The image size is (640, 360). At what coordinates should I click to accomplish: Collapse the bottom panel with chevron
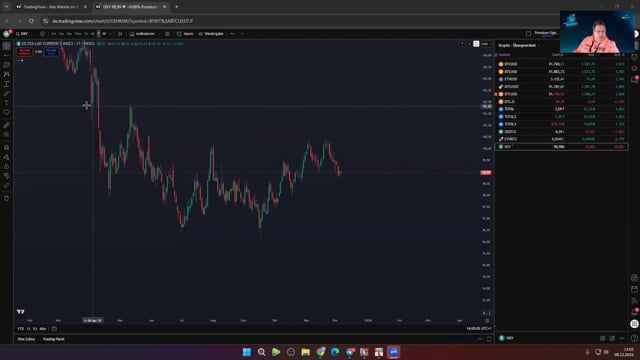[480, 339]
